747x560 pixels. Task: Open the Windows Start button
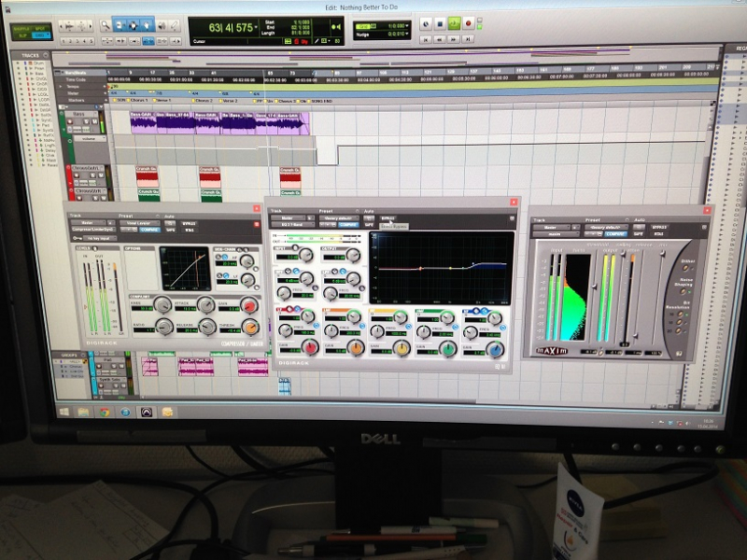click(64, 411)
